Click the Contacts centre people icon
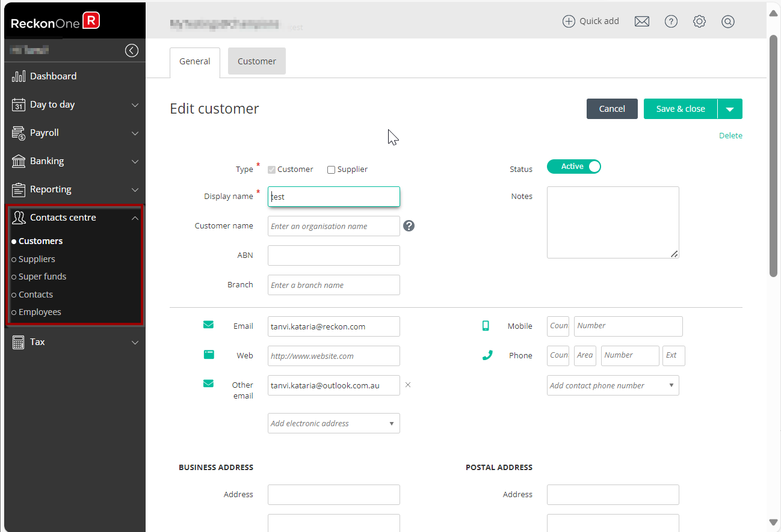This screenshot has width=781, height=532. (19, 218)
